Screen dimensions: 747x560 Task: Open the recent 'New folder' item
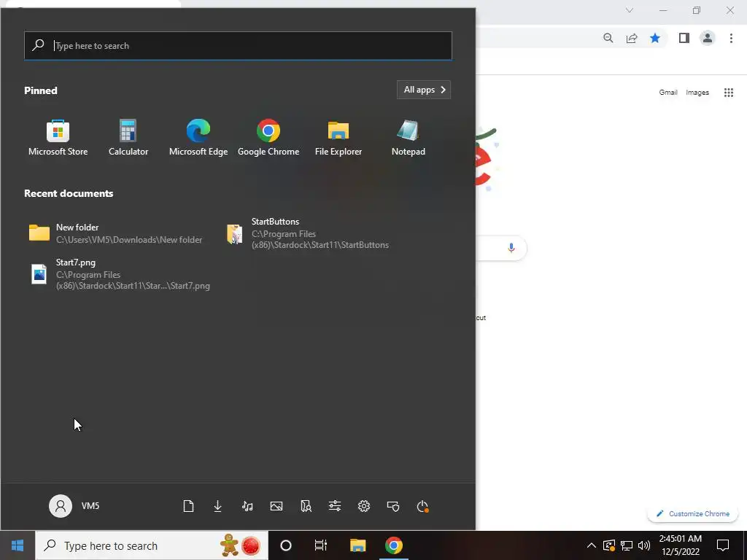coord(116,233)
